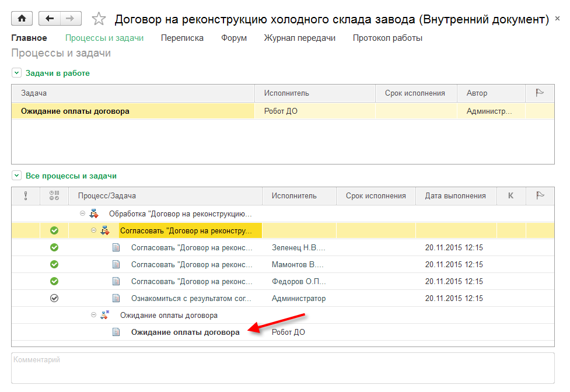Add document to favorites with star icon
570x392 pixels.
pos(99,19)
